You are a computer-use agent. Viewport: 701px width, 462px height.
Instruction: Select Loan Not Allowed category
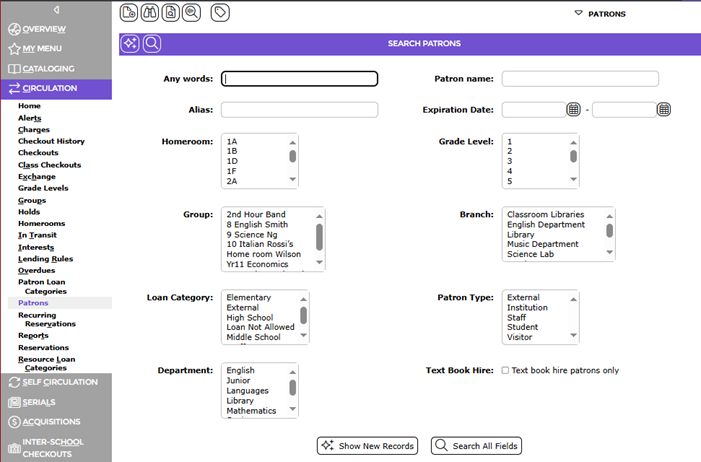pos(260,327)
